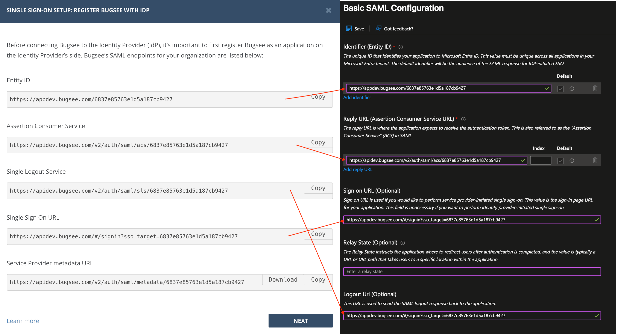Delete the Reply URL row via trash icon
The height and width of the screenshot is (335, 644).
coord(595,160)
